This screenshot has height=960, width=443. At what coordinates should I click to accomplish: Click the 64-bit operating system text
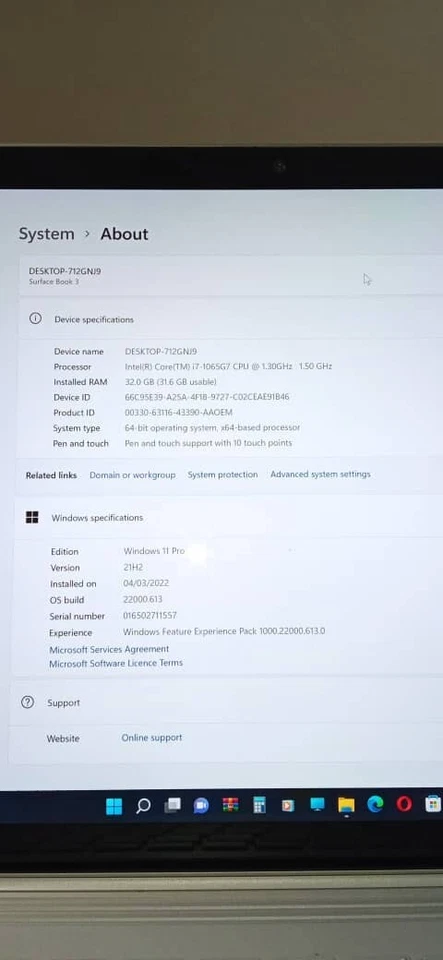(212, 428)
